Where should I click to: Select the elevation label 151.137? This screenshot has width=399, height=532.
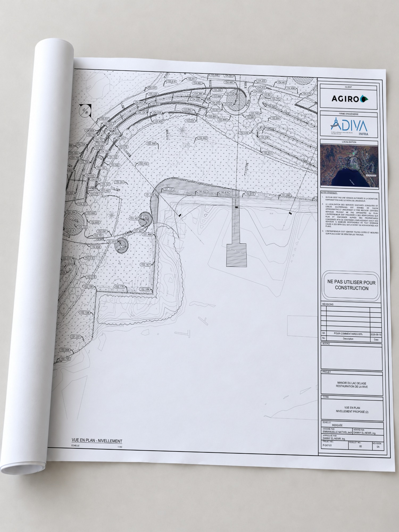(168, 189)
